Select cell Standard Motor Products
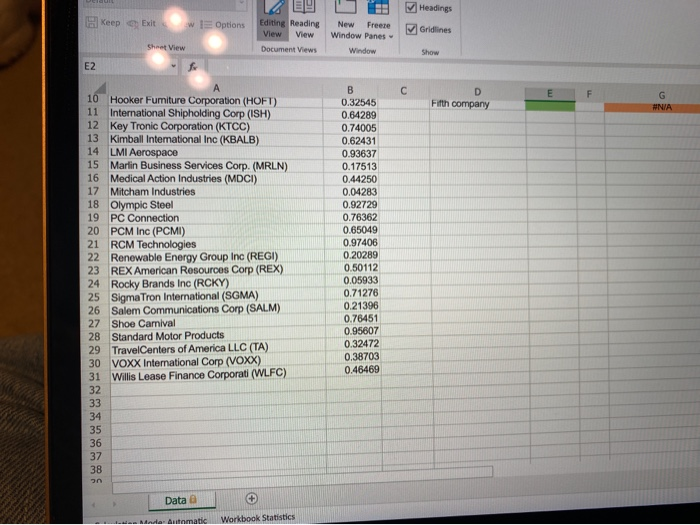700x525 pixels. tap(219, 336)
